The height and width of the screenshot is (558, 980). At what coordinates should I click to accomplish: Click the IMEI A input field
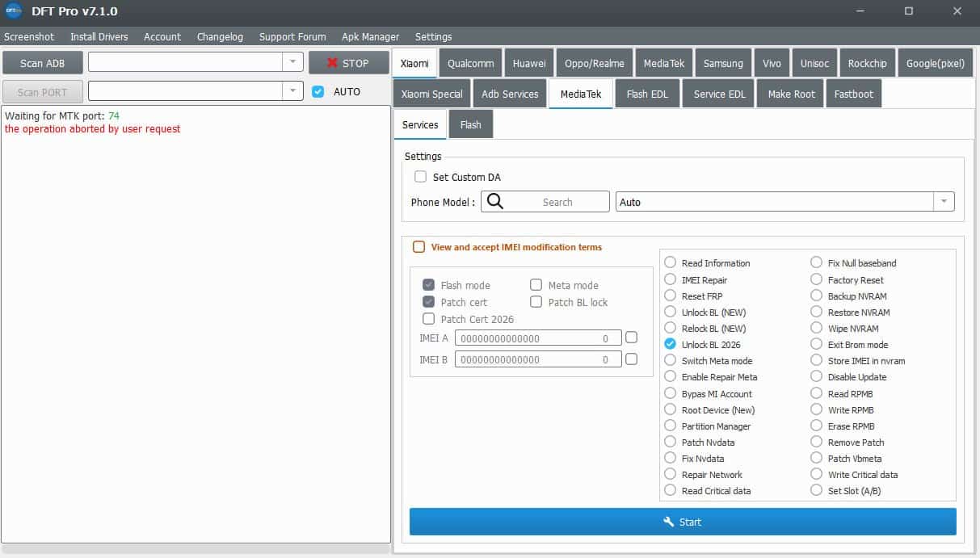(x=538, y=338)
